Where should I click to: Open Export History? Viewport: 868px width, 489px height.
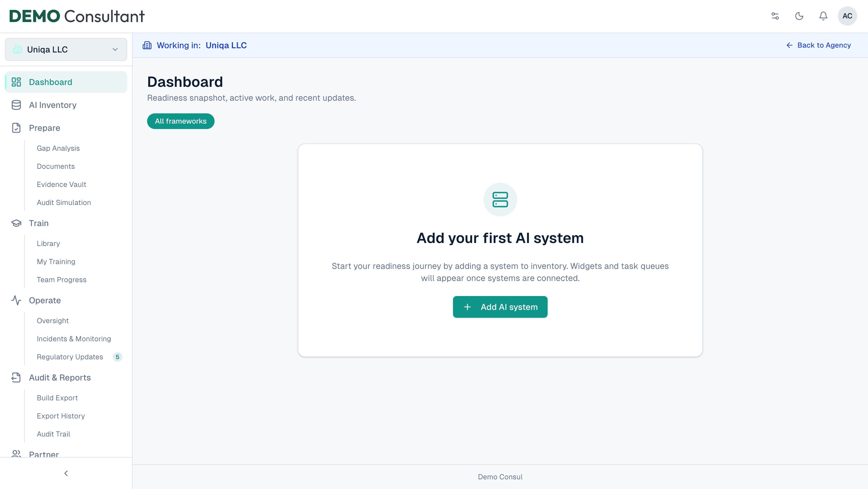click(61, 416)
